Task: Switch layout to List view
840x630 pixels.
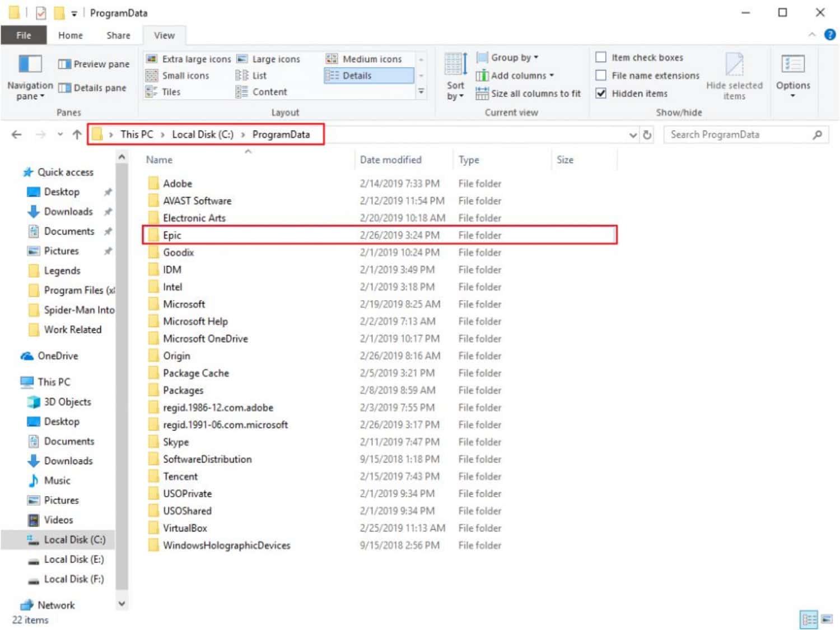Action: [251, 76]
